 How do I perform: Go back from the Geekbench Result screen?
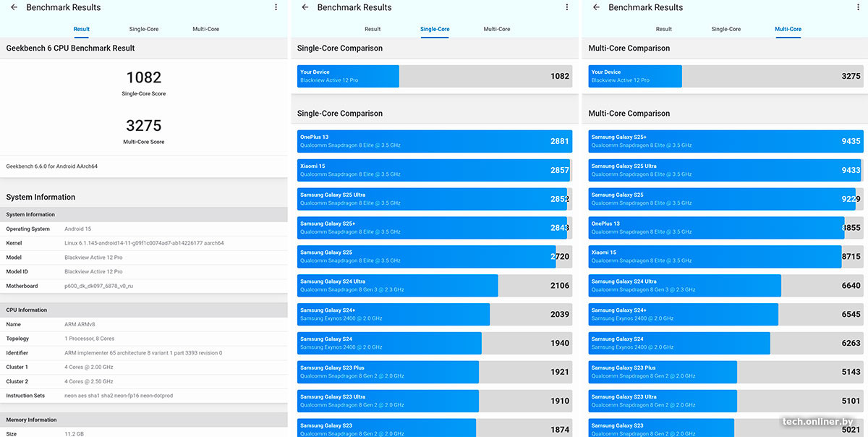pos(14,8)
